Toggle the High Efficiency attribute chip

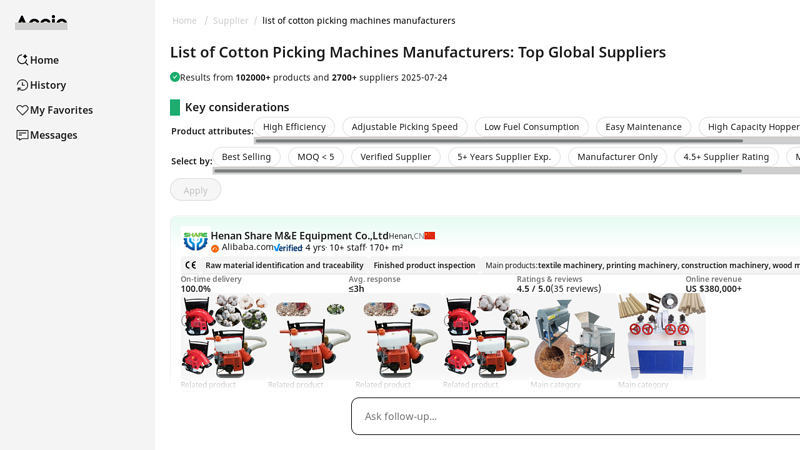click(294, 127)
